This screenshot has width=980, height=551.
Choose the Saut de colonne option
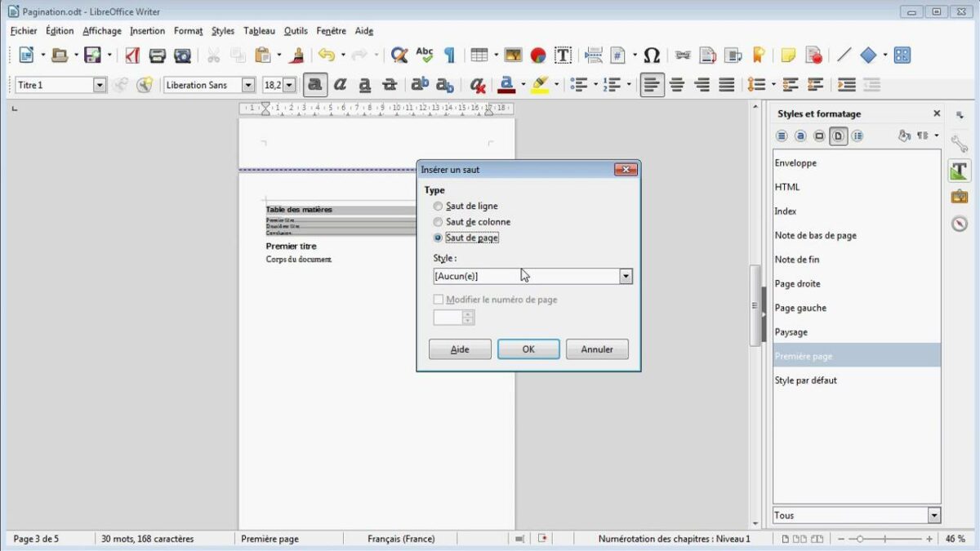pyautogui.click(x=439, y=222)
